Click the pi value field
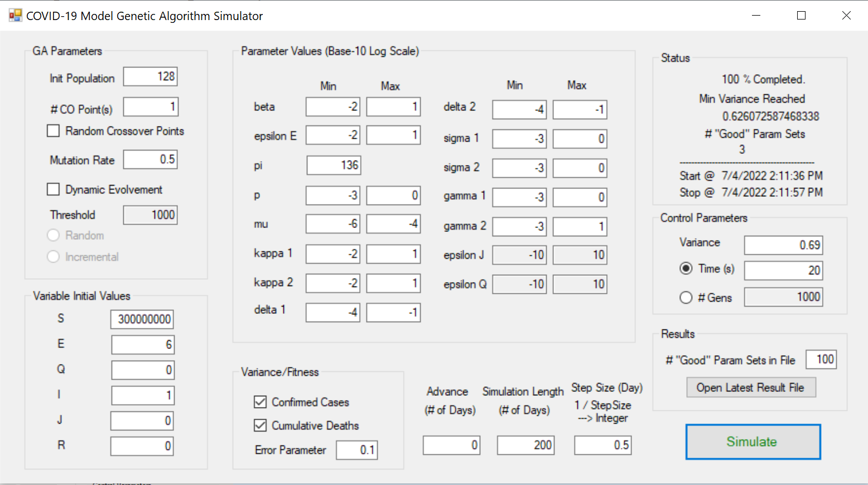This screenshot has width=868, height=485. [x=334, y=166]
